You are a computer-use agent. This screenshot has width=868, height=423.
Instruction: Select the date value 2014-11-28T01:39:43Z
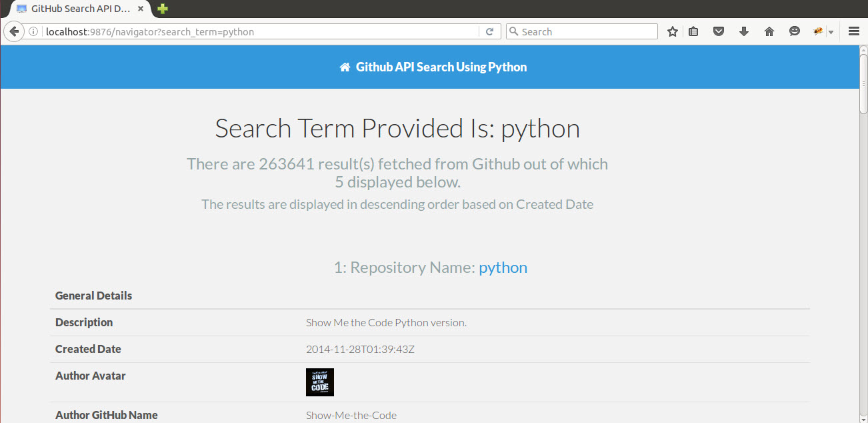[x=360, y=349]
